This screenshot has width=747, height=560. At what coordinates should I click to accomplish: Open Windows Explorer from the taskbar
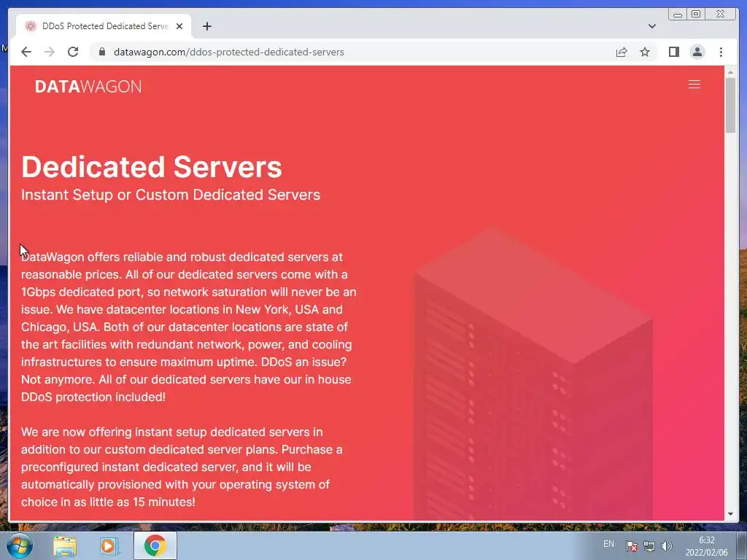tap(65, 545)
